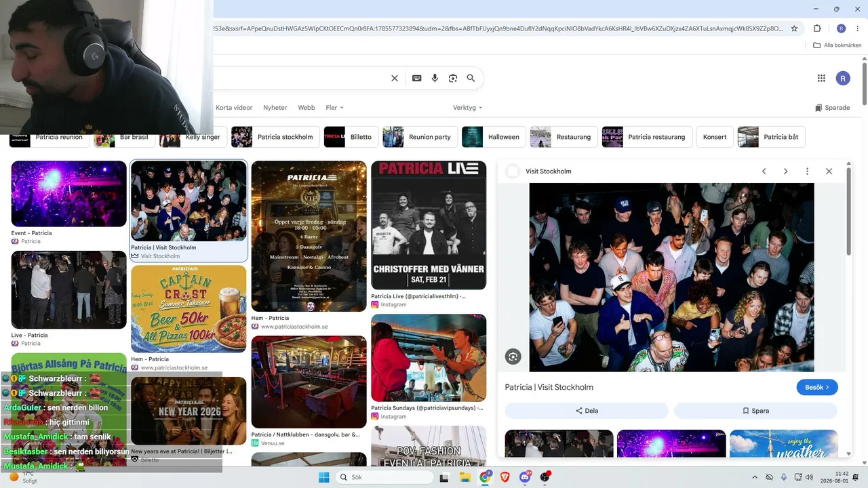Show the previous image in the preview panel
Image resolution: width=868 pixels, height=488 pixels.
pyautogui.click(x=764, y=171)
